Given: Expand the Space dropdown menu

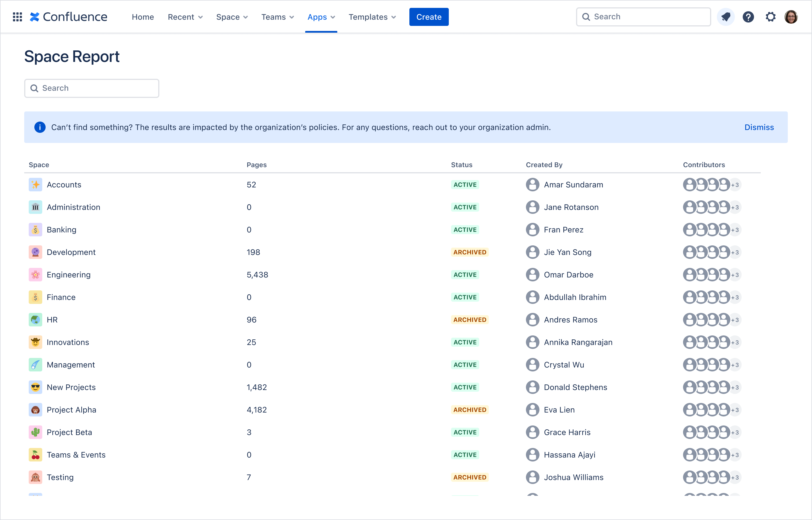Looking at the screenshot, I should [232, 17].
